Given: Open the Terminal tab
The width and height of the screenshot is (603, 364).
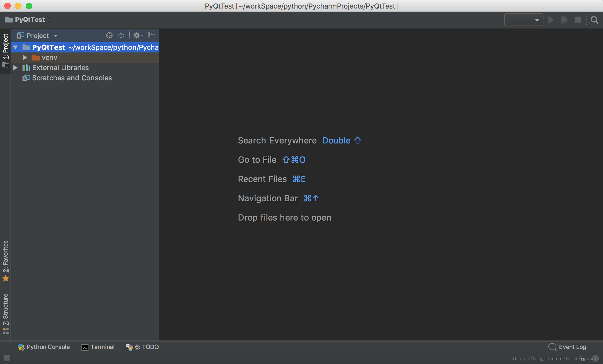Looking at the screenshot, I should 98,347.
